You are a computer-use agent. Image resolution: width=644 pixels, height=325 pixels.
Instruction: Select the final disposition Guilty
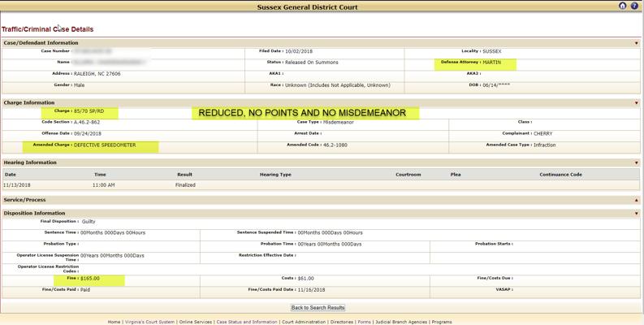coord(89,222)
